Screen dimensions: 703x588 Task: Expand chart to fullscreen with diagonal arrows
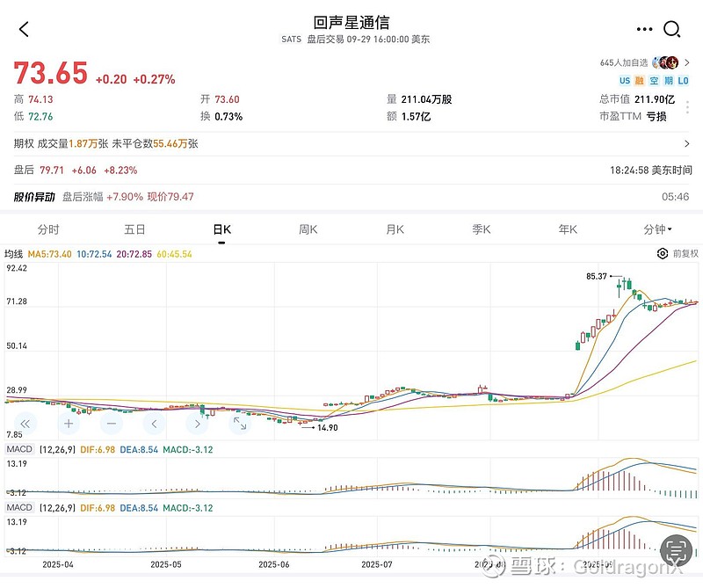point(240,423)
